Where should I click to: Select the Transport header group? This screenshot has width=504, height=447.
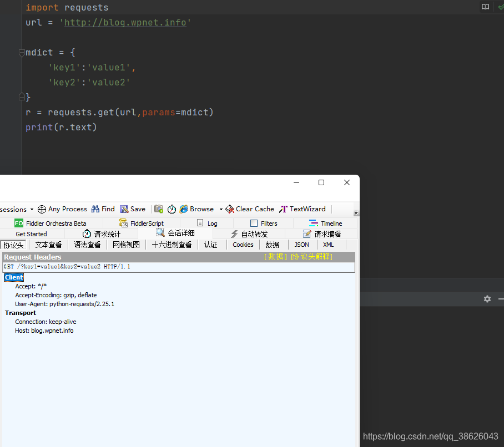pos(21,313)
